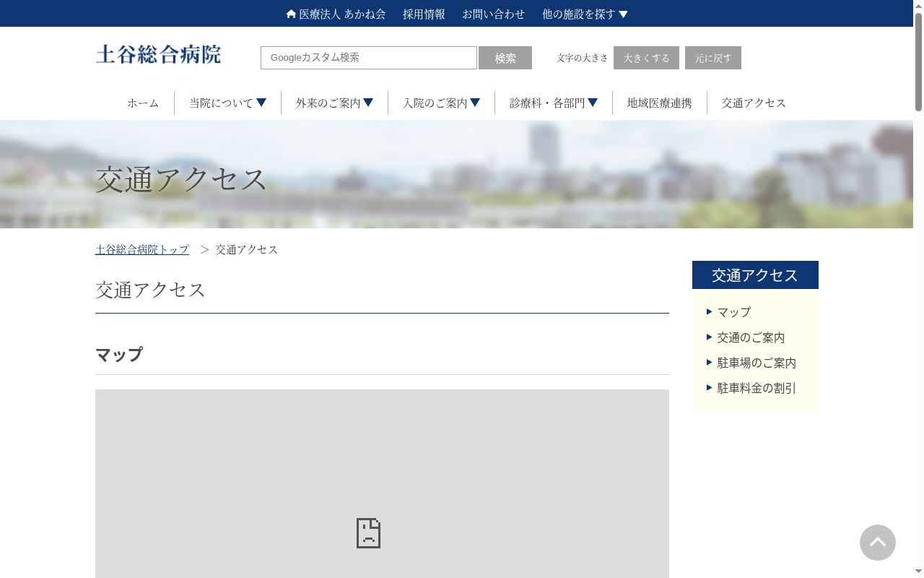Open 交通アクセス in the main navigation

click(754, 103)
